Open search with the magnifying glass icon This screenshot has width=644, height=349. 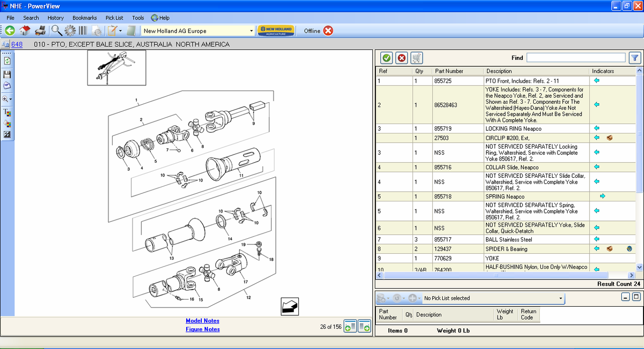coord(56,31)
